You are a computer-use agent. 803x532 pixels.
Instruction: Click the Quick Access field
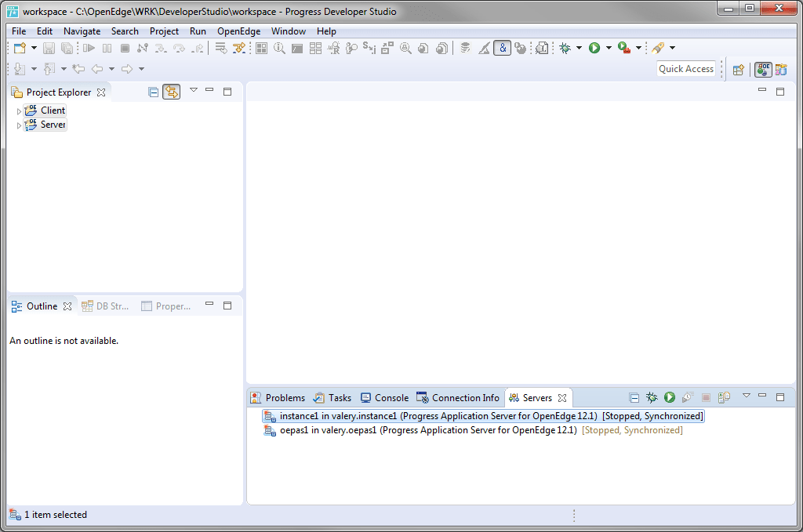pyautogui.click(x=686, y=68)
